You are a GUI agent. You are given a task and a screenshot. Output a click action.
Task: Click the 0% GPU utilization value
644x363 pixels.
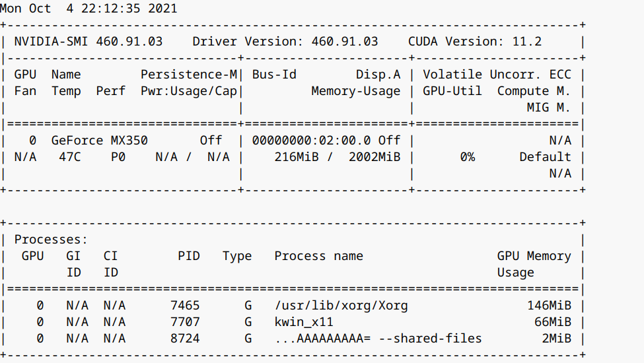click(467, 157)
